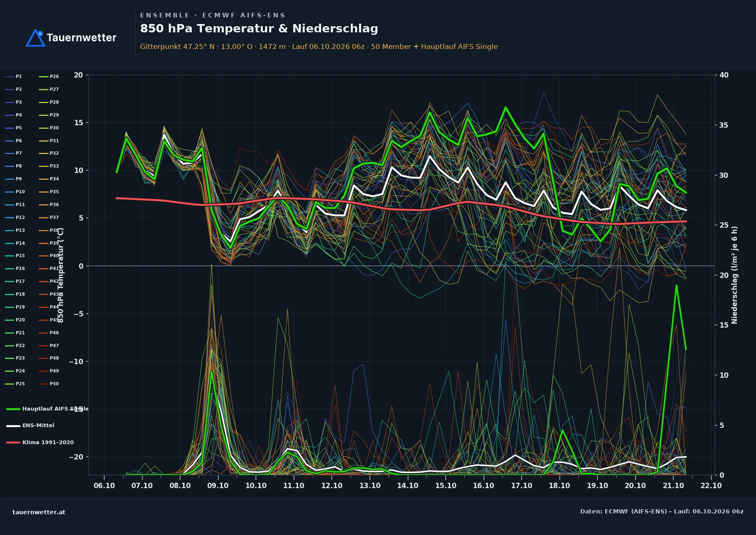
Task: Click the 25 precipitation axis tick
Action: coord(724,225)
